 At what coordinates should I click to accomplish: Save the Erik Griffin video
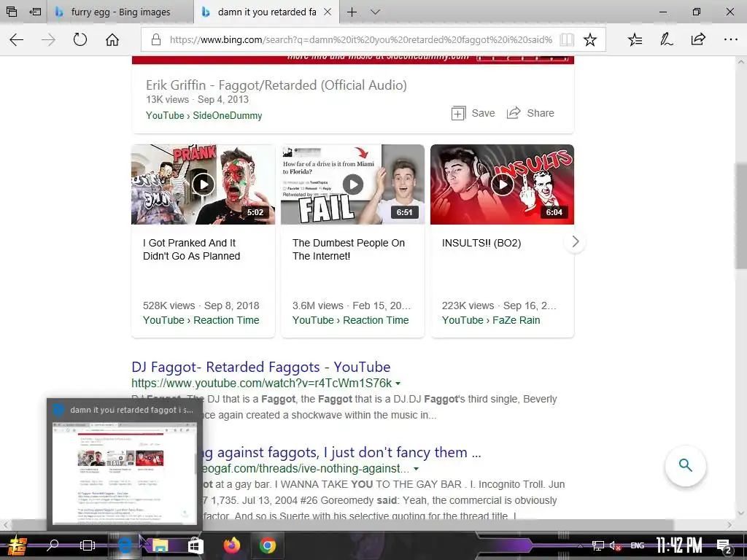pos(473,113)
